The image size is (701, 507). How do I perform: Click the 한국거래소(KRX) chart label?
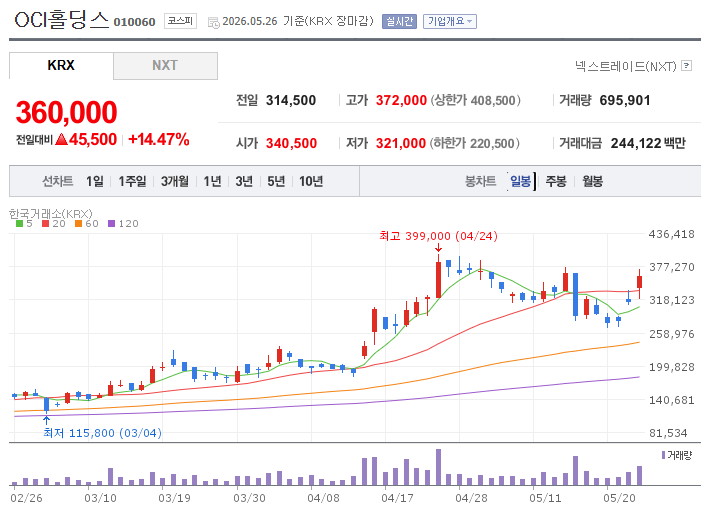[x=51, y=214]
